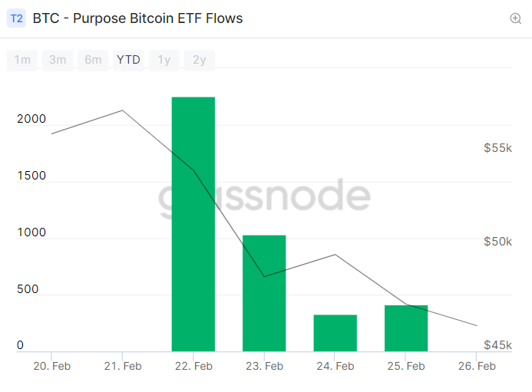Click the 22. Feb green flow bar
Viewport: 532px width, 392px height.
pyautogui.click(x=193, y=224)
